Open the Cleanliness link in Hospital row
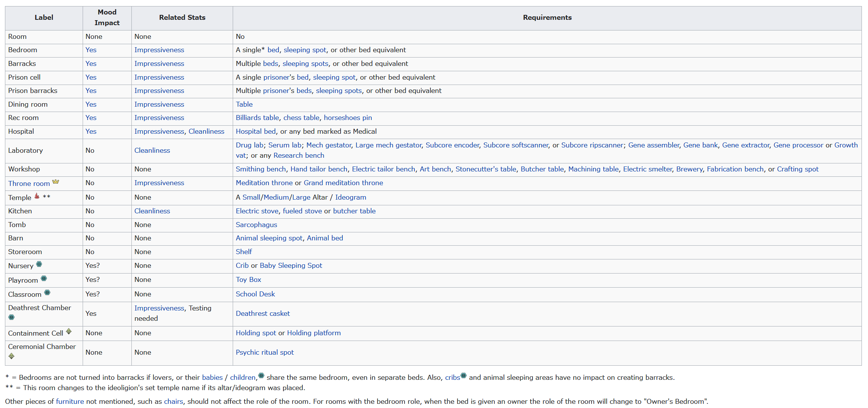 coord(206,131)
